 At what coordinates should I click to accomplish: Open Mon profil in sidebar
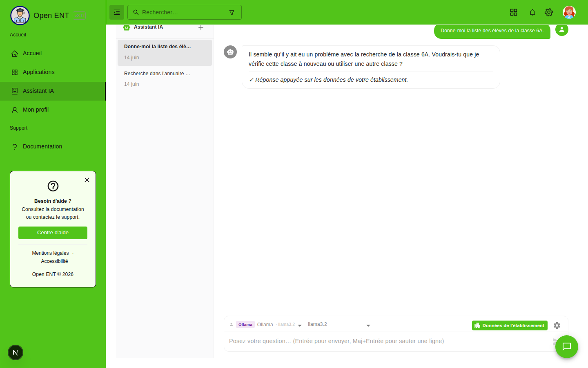[53, 110]
